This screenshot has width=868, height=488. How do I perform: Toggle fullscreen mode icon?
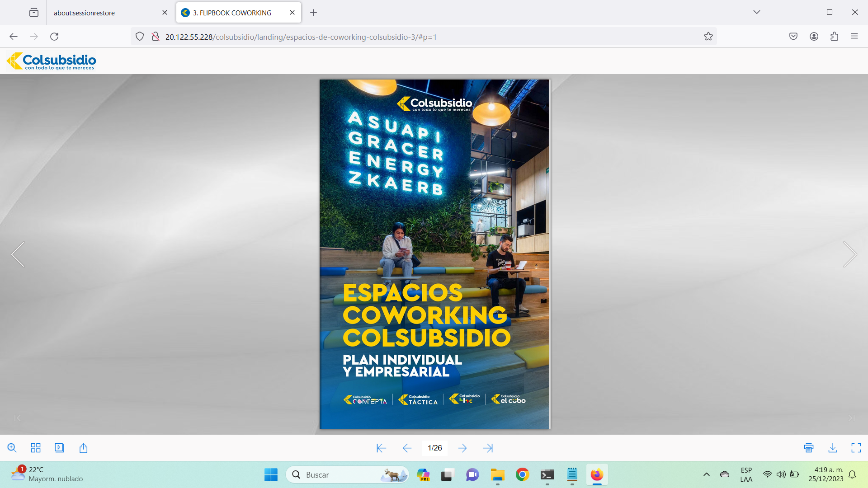pyautogui.click(x=856, y=448)
